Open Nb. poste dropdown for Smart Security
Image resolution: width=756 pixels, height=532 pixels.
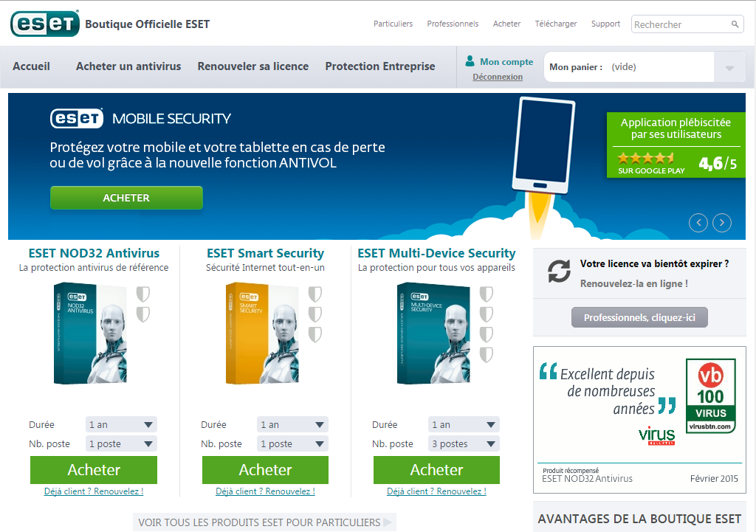point(292,443)
